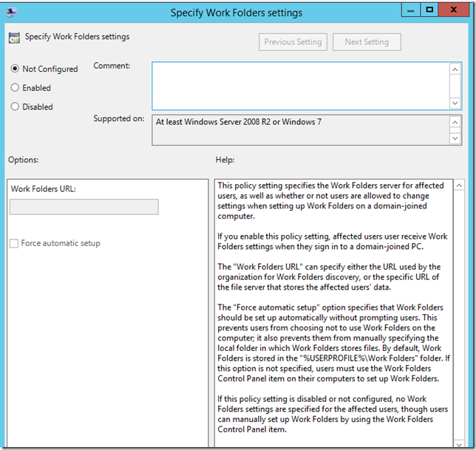Click the Comment box scroll up arrow

click(x=455, y=69)
